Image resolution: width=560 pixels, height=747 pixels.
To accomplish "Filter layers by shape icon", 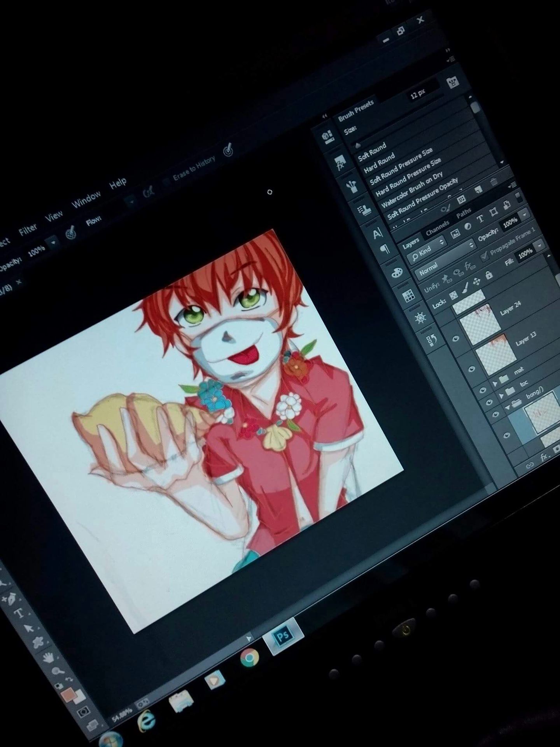I will click(x=494, y=212).
